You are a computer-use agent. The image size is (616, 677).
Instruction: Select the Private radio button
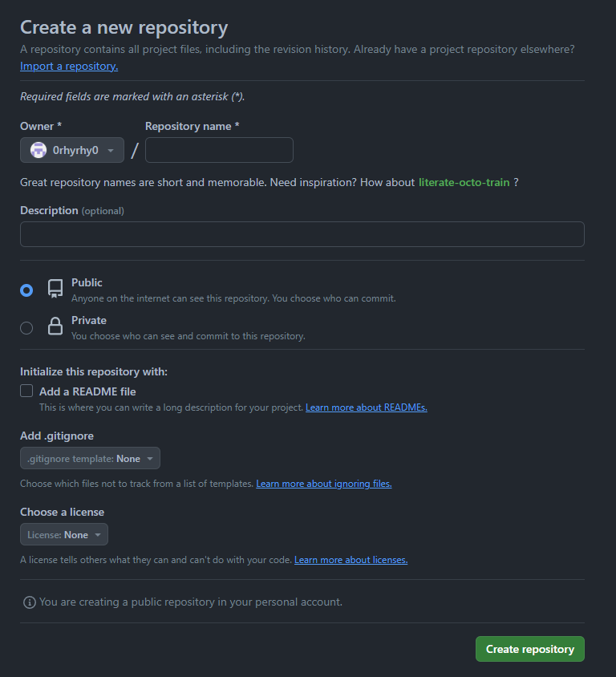[26, 327]
